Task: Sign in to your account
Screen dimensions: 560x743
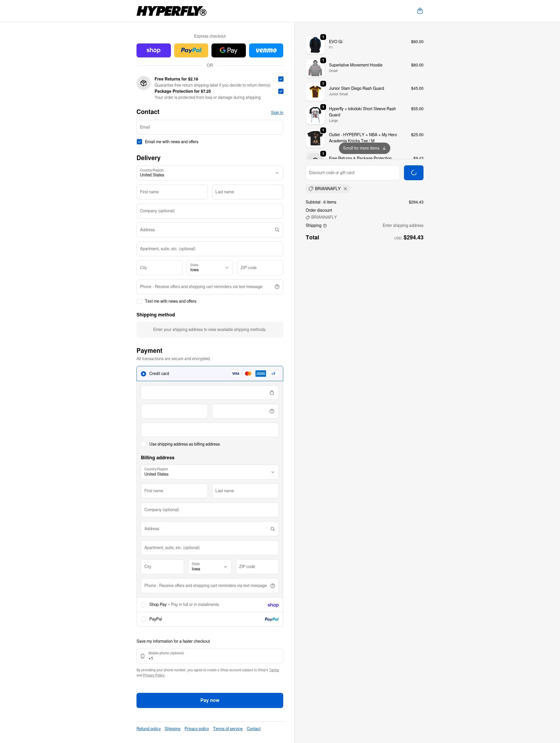Action: (x=277, y=113)
